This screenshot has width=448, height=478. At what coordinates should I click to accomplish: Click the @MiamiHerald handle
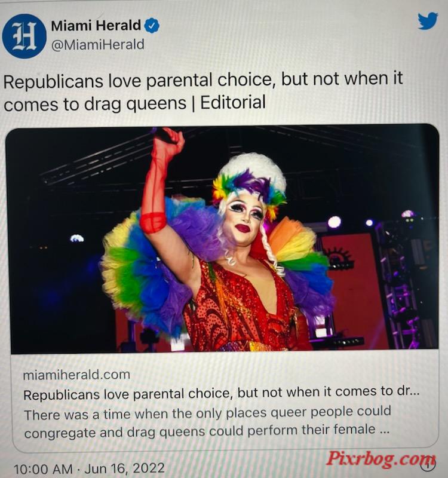point(98,44)
